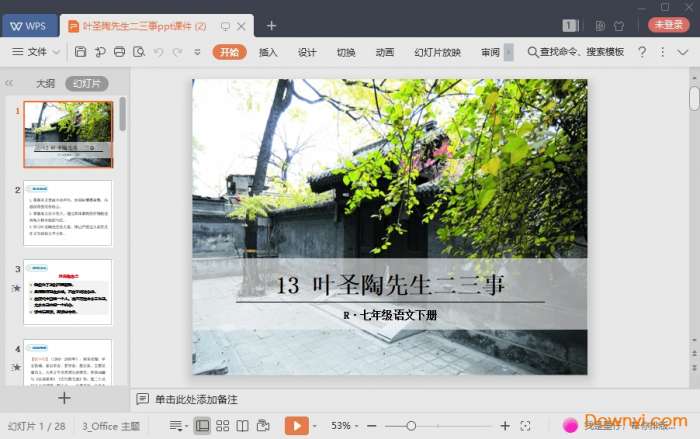Click the print icon in toolbar
700x439 pixels.
[x=119, y=52]
